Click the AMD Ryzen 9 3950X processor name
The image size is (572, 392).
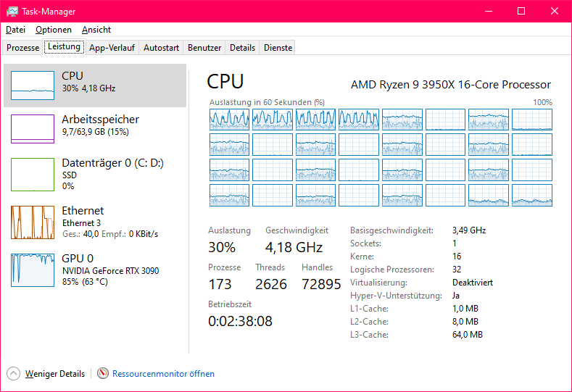pos(450,85)
